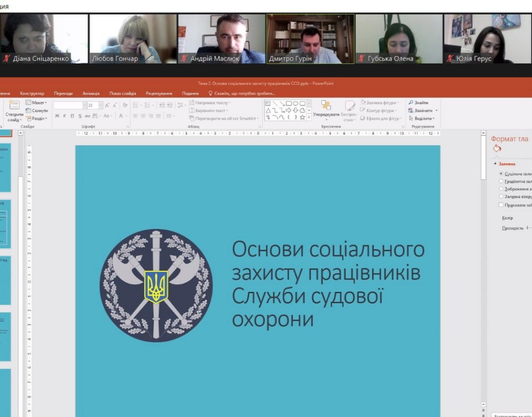Open the font color A dropdown
532x417 pixels.
pos(127,116)
